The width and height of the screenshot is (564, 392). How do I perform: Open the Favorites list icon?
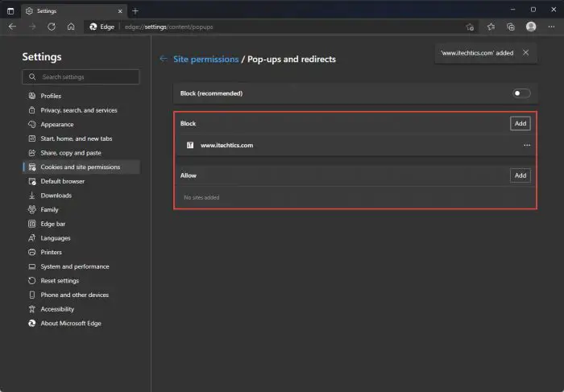tap(491, 27)
